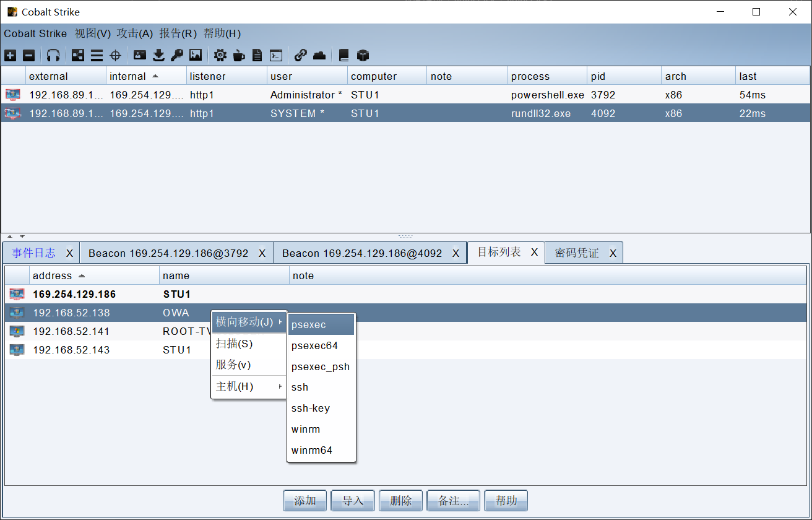Choose psexec64 from the submenu
The height and width of the screenshot is (520, 812).
pos(321,345)
